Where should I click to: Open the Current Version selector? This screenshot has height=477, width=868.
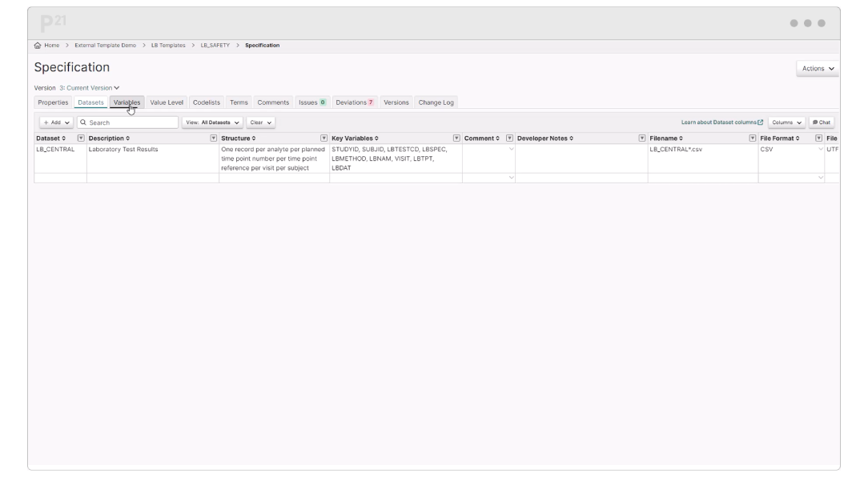[x=89, y=88]
